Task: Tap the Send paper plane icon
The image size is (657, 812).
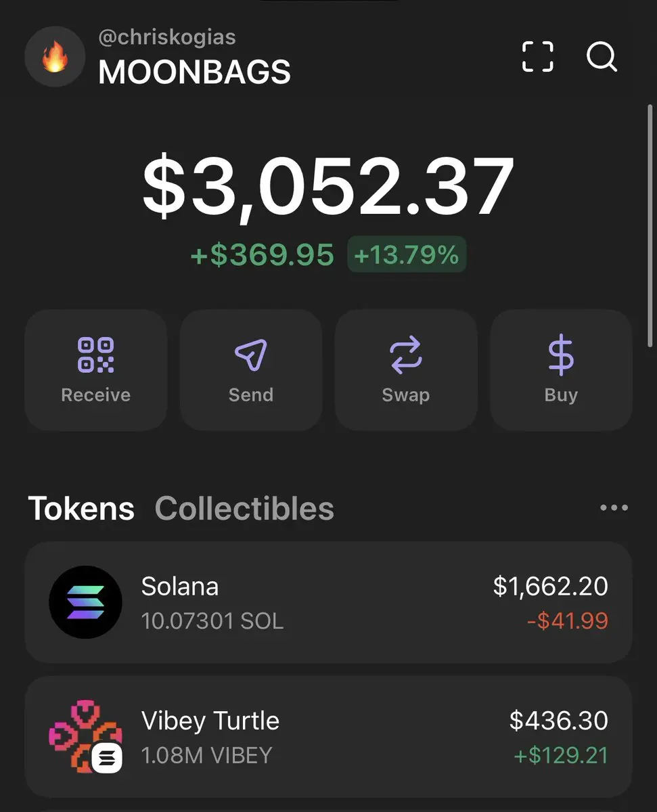Action: coord(251,355)
